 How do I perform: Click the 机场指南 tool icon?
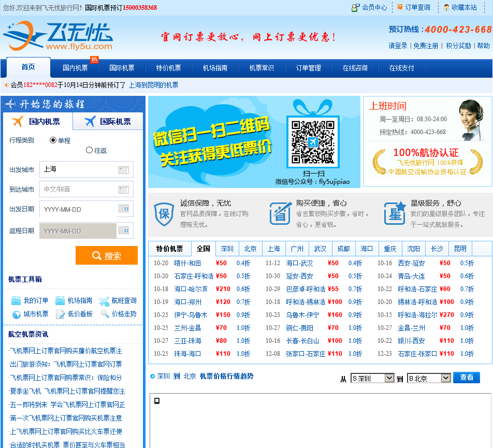[60, 300]
